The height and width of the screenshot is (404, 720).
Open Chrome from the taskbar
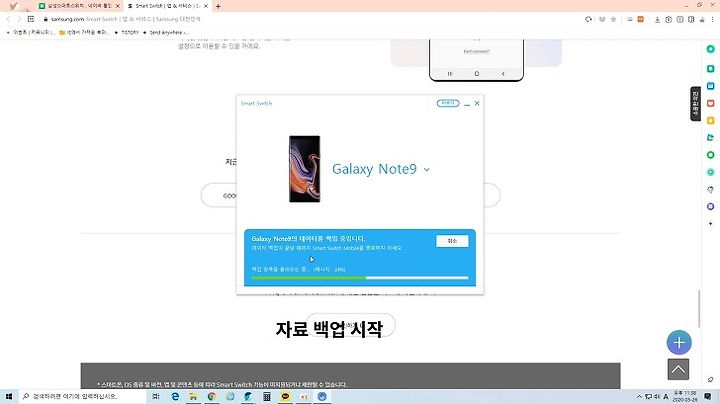pyautogui.click(x=212, y=396)
